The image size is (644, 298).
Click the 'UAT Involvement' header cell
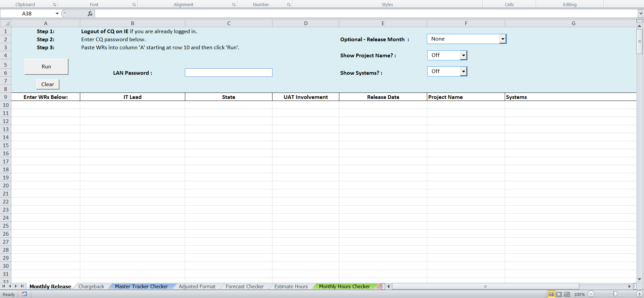coord(306,97)
